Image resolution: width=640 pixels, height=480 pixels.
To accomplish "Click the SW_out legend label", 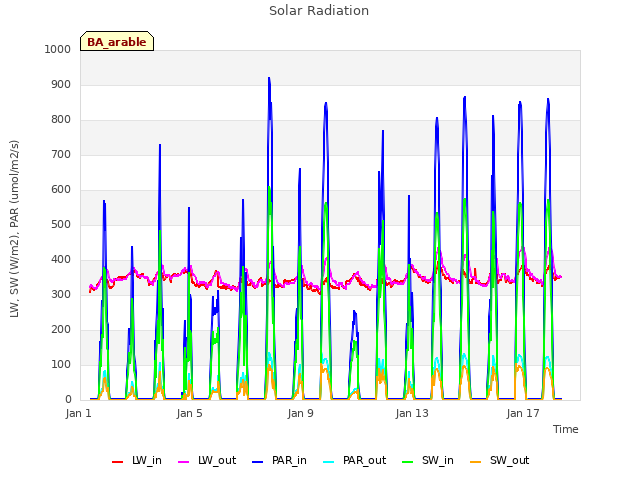I will (x=509, y=460).
